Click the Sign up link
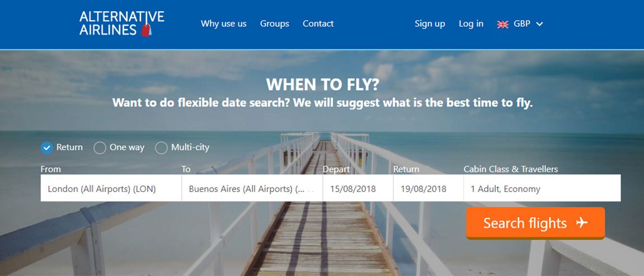This screenshot has height=276, width=644. 430,24
